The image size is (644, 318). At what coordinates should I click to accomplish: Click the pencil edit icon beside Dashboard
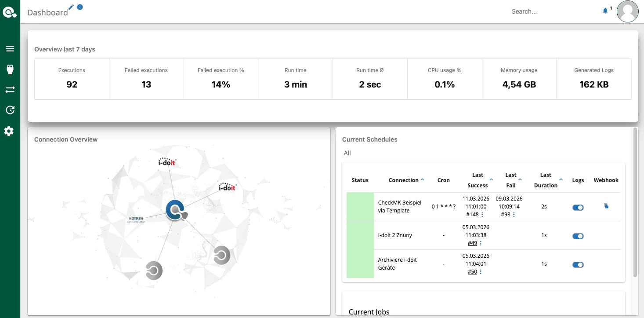(x=72, y=7)
